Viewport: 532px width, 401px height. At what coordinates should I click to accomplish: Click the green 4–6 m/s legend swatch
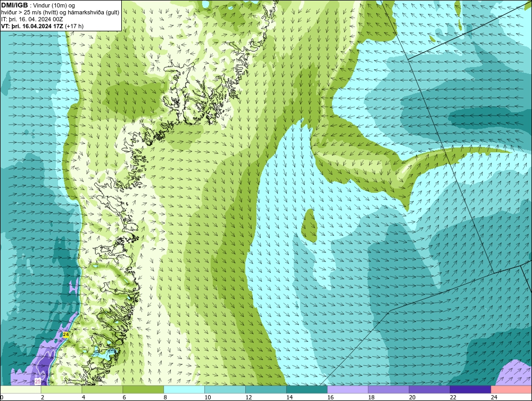[102, 389]
